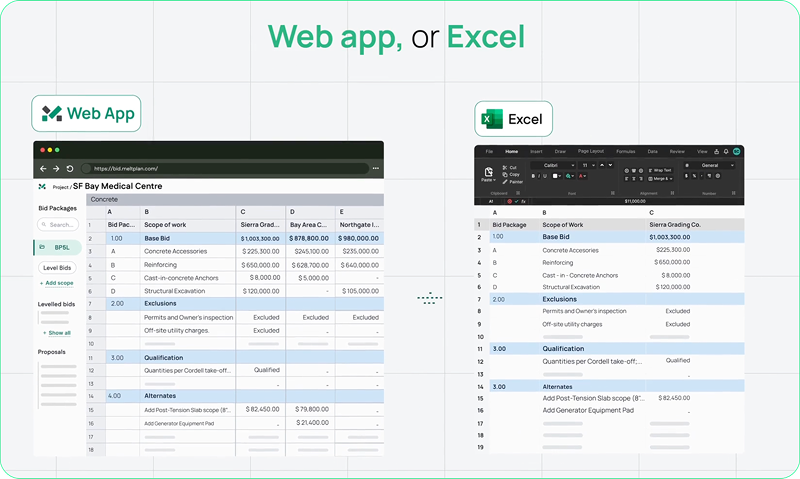Switch to the Excel Insert tab

(536, 152)
